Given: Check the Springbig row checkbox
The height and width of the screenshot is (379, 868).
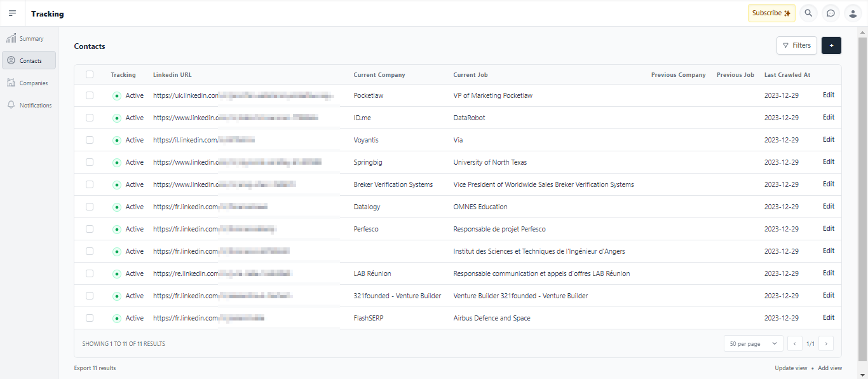Looking at the screenshot, I should [x=90, y=162].
